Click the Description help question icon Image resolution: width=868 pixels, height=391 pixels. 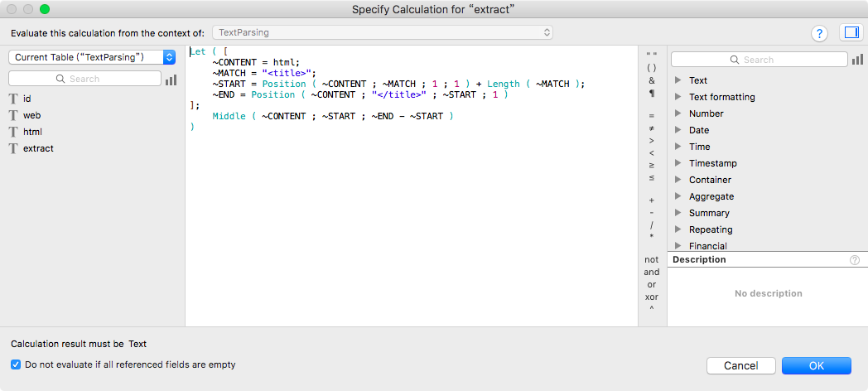855,260
